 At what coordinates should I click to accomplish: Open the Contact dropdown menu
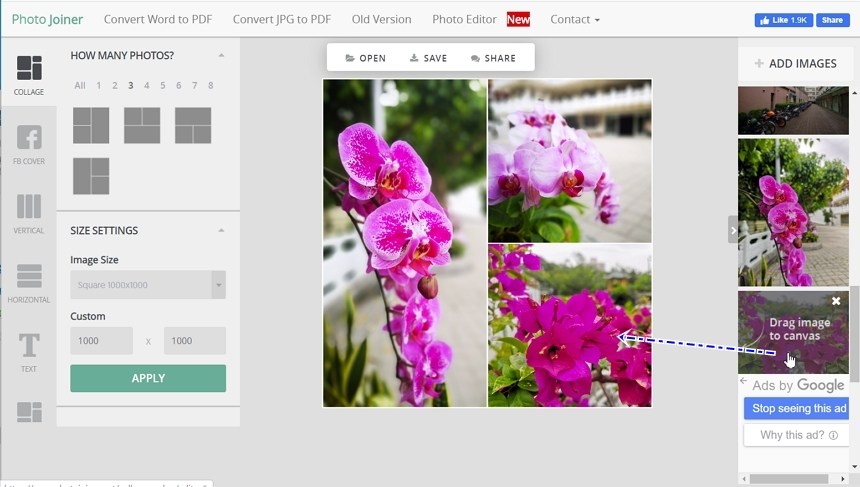pos(575,20)
